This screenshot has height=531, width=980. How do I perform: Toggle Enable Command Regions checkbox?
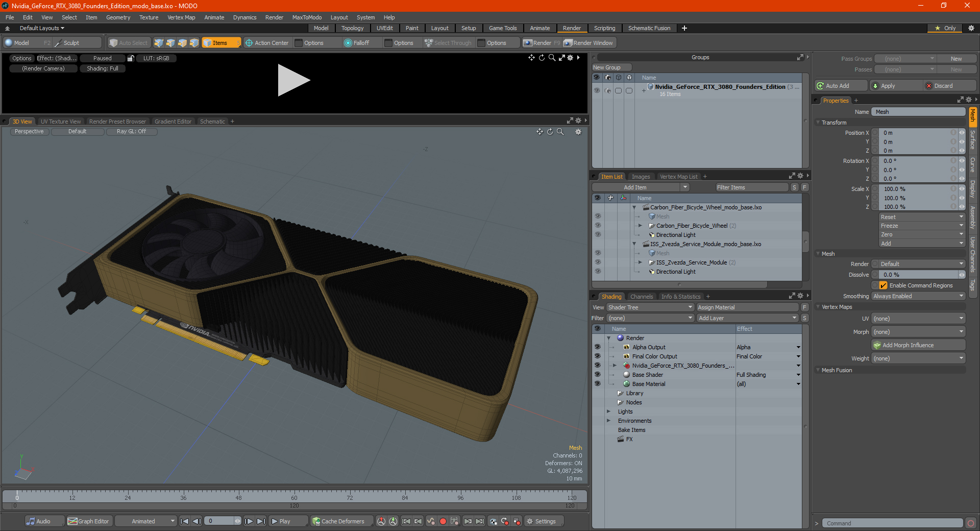pos(884,285)
